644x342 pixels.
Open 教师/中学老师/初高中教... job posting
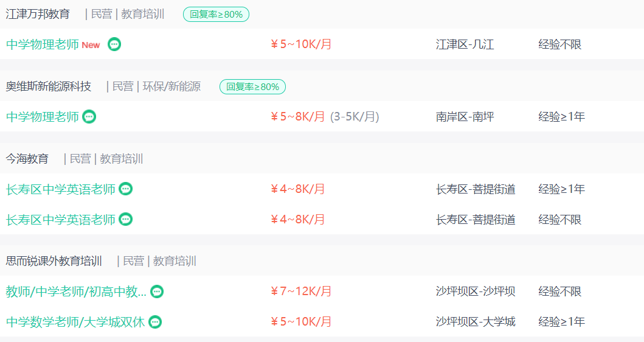tap(76, 291)
